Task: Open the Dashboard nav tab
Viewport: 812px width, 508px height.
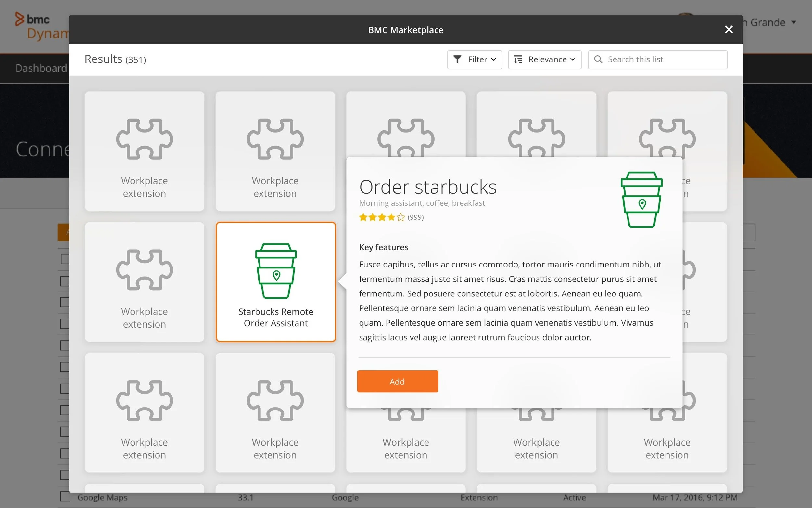Action: click(x=41, y=68)
